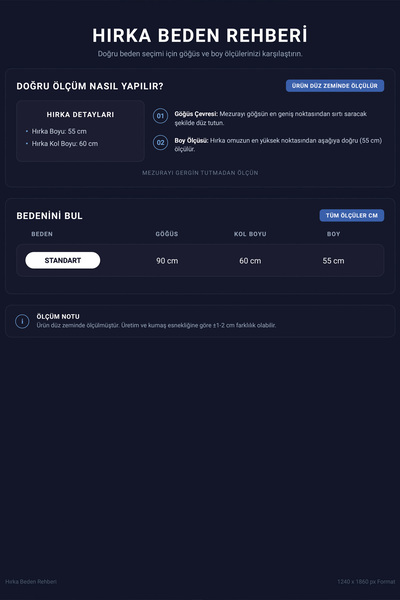400x600 pixels.
Task: Click the ÜRÜN DÜZ ZEMİNDE ÖLÇÜLÜR badge
Action: tap(335, 86)
